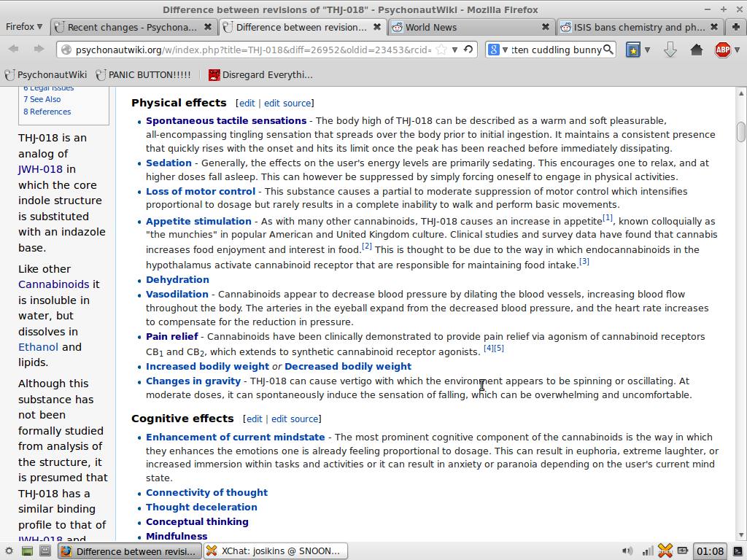Open the downloads arrow icon

coord(670,50)
